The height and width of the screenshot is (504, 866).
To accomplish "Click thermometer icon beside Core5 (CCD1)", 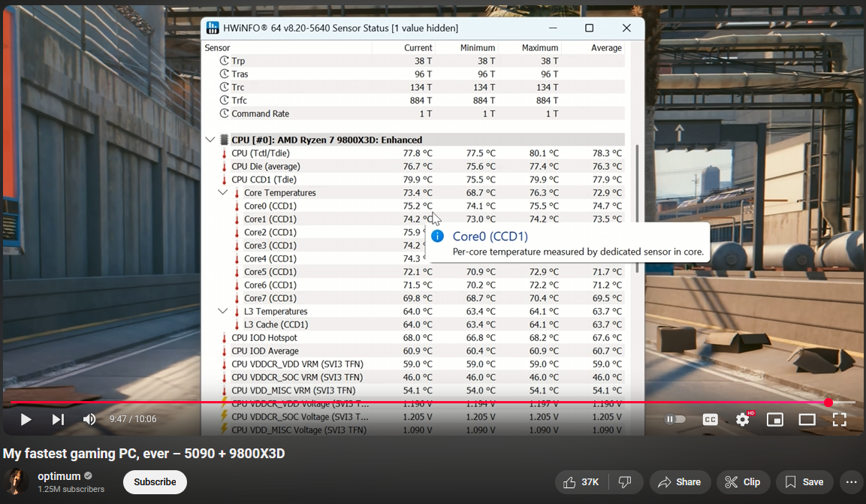I will [x=237, y=272].
